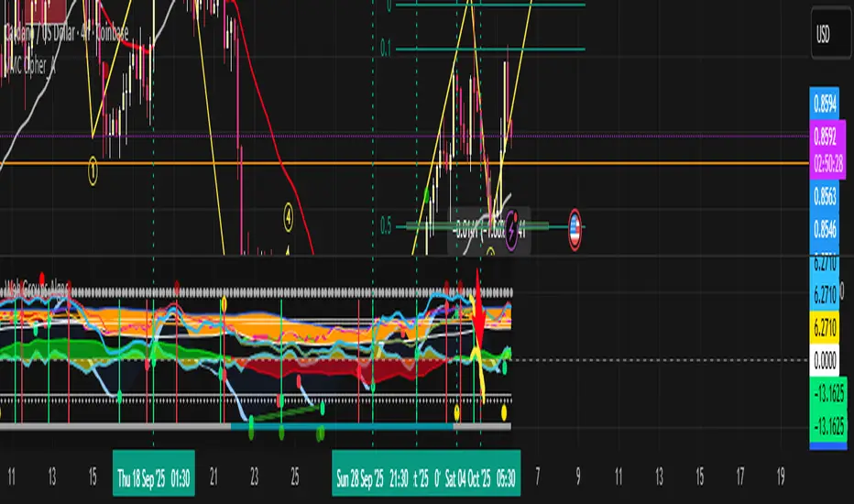854x504 pixels.
Task: Click the 0.8563 price axis label
Action: point(825,196)
